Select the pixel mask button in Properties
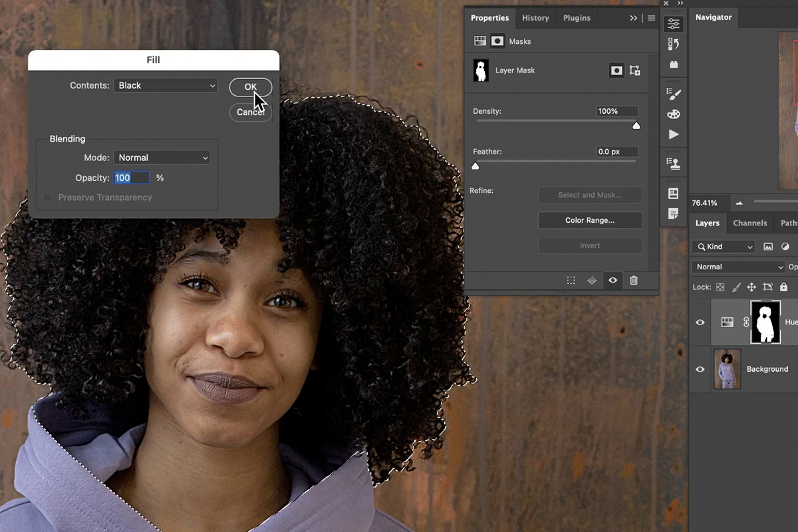 click(616, 70)
